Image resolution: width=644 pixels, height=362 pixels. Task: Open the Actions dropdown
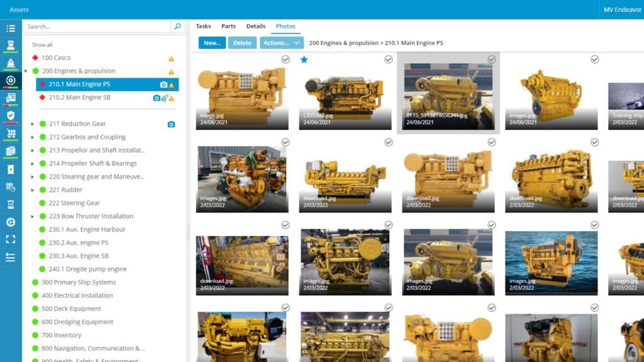click(x=281, y=43)
